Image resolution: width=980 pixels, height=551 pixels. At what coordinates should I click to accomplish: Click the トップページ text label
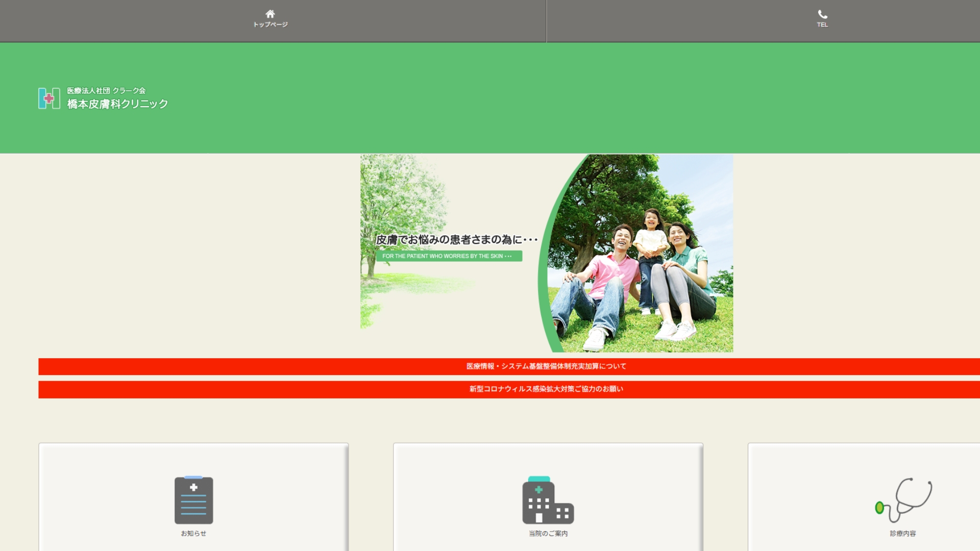[270, 24]
